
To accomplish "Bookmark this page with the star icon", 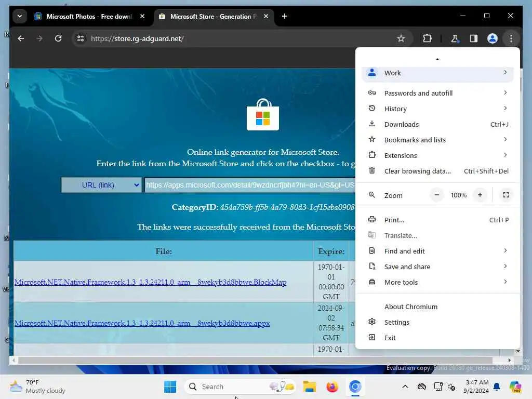I will click(x=401, y=38).
